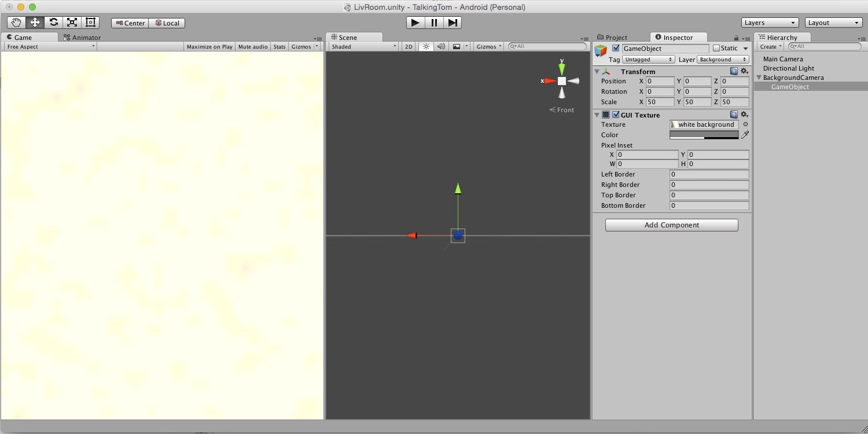This screenshot has width=868, height=434.
Task: Select the Hand tool in toolbar
Action: point(16,23)
